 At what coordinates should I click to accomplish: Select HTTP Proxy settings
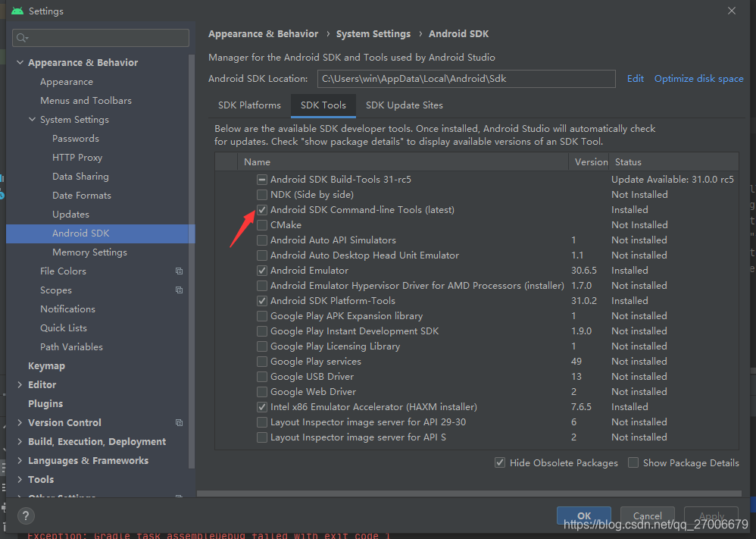(77, 158)
